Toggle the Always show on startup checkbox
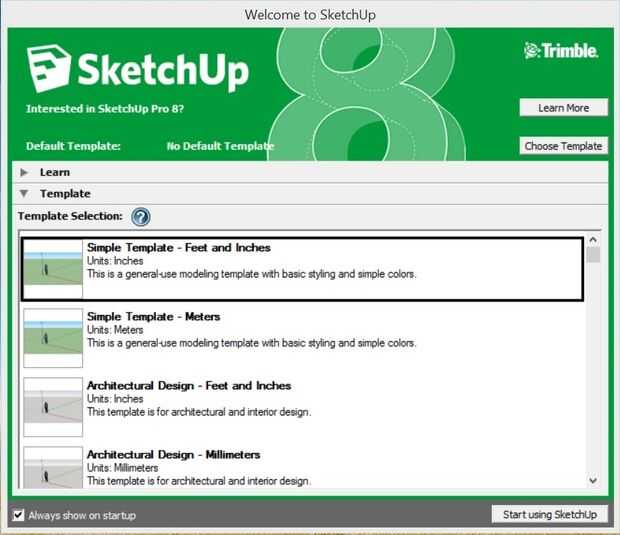 [x=18, y=515]
